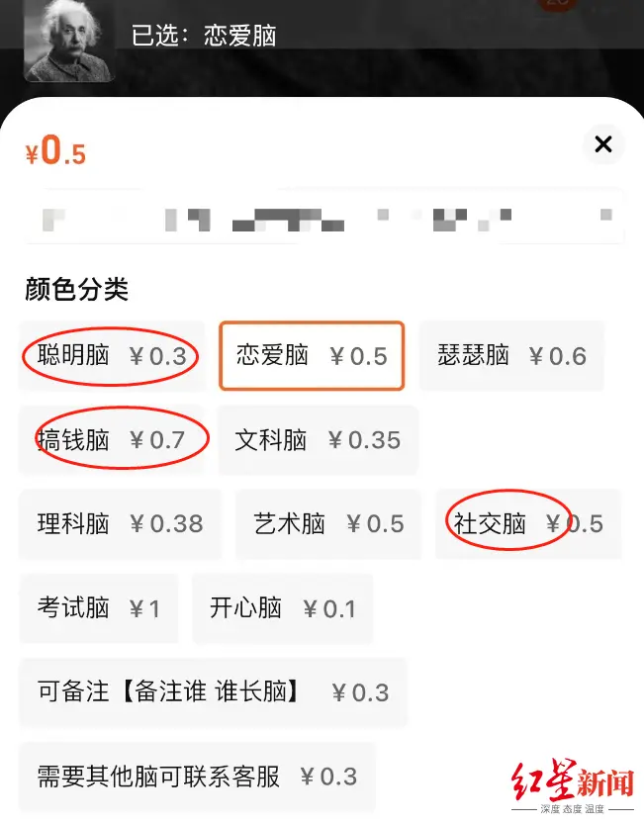Choose the 考试脑 ¥1 option
This screenshot has width=644, height=825.
pyautogui.click(x=98, y=608)
